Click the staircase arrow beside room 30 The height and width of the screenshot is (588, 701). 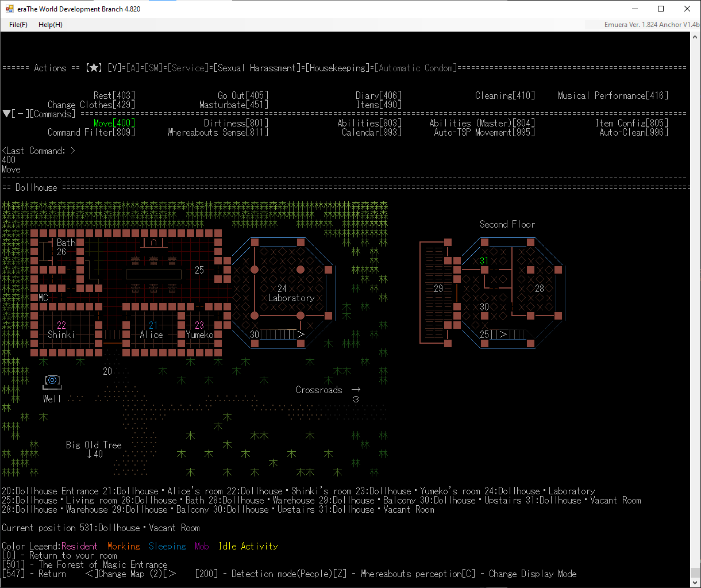[299, 335]
